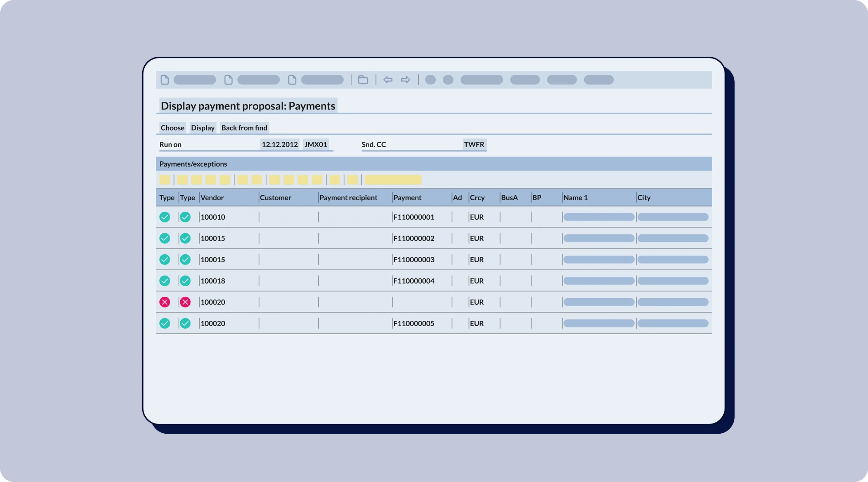868x482 pixels.
Task: Open the folder icon in the top toolbar
Action: click(x=363, y=80)
